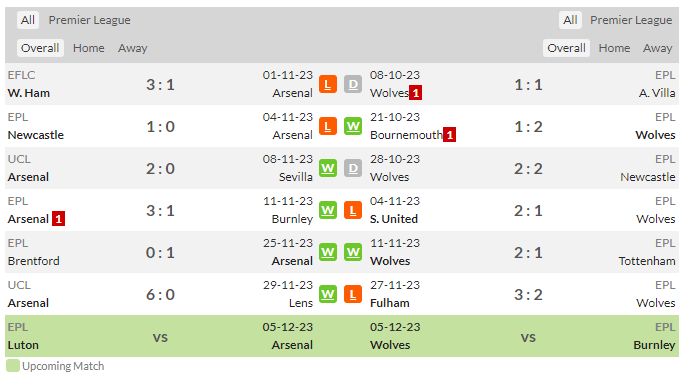
Task: Open upcoming Luton vs Arsenal match
Action: 160,336
